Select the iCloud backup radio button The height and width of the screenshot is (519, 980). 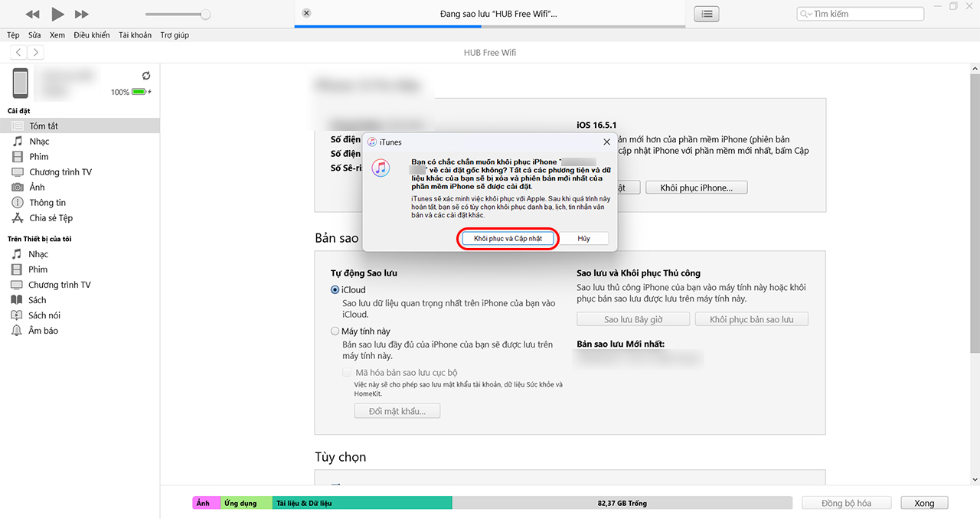coord(335,289)
